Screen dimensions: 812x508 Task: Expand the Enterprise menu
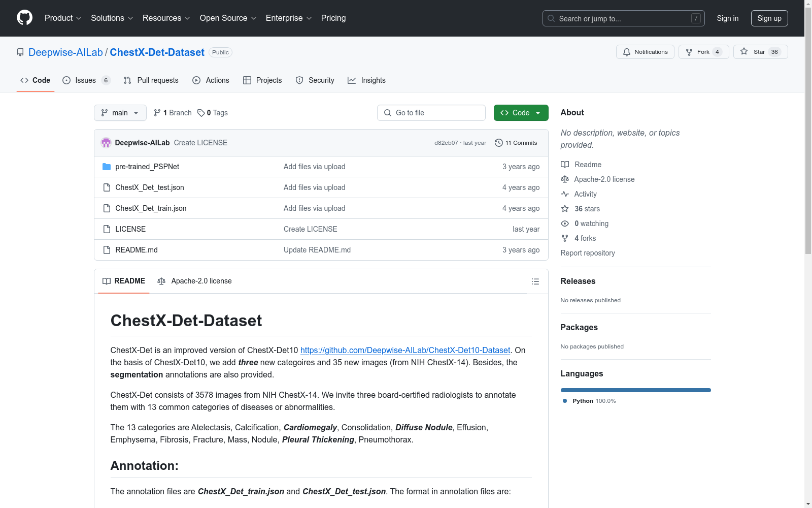point(289,18)
